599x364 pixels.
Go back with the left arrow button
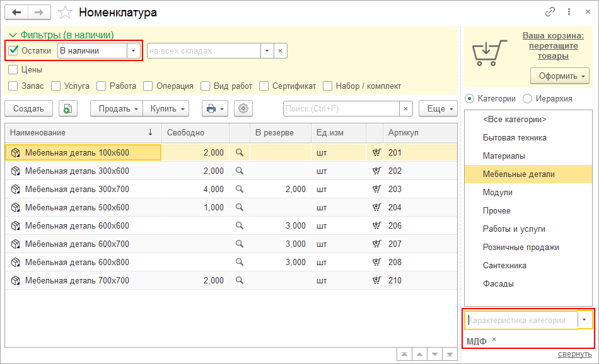pyautogui.click(x=16, y=12)
